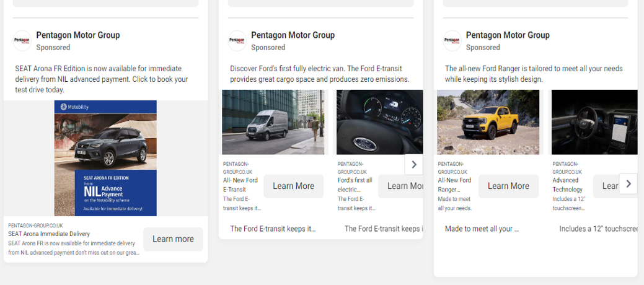
Task: Click 'Sponsored' label on Ford Ranger ad
Action: [483, 47]
